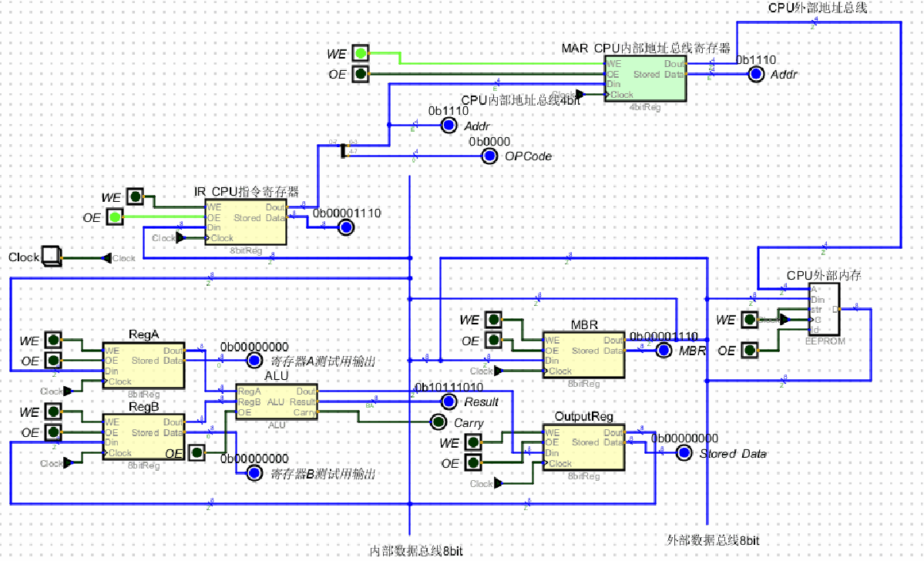The height and width of the screenshot is (561, 924).
Task: Toggle the ALU OE input pin
Action: [x=197, y=452]
